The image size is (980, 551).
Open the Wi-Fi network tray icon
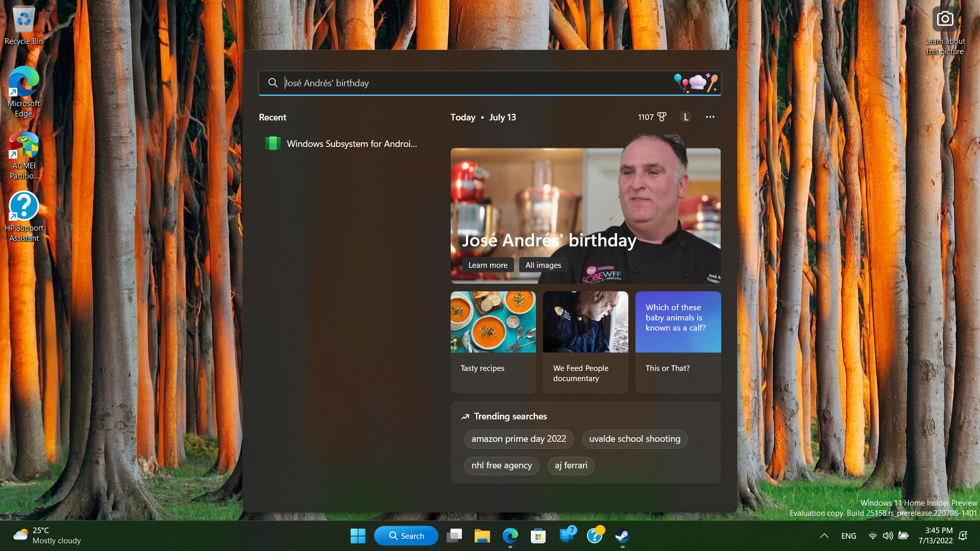(873, 536)
